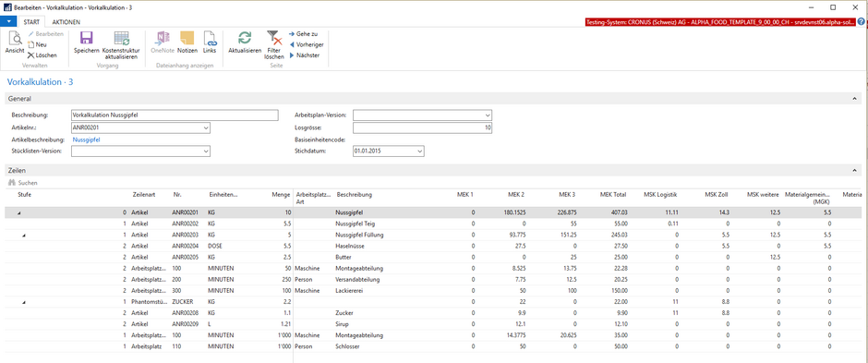
Task: Collapse the Zeilen section
Action: [854, 171]
